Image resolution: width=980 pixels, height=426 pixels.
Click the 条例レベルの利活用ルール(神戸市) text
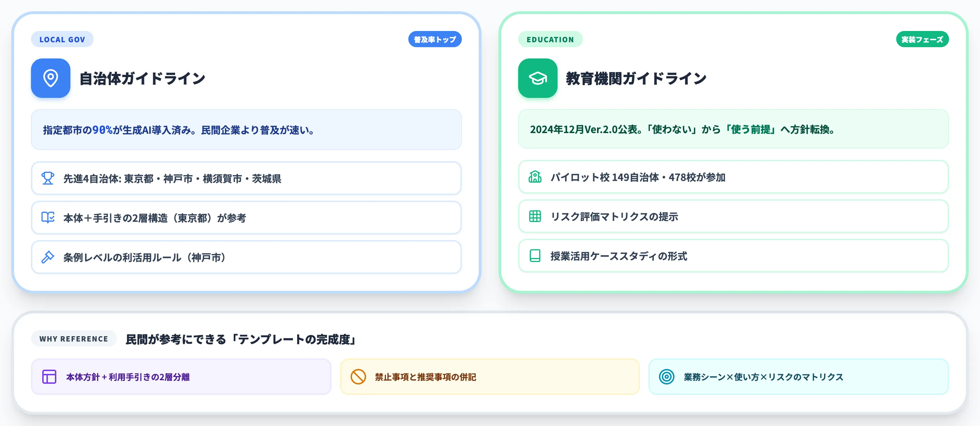[145, 257]
